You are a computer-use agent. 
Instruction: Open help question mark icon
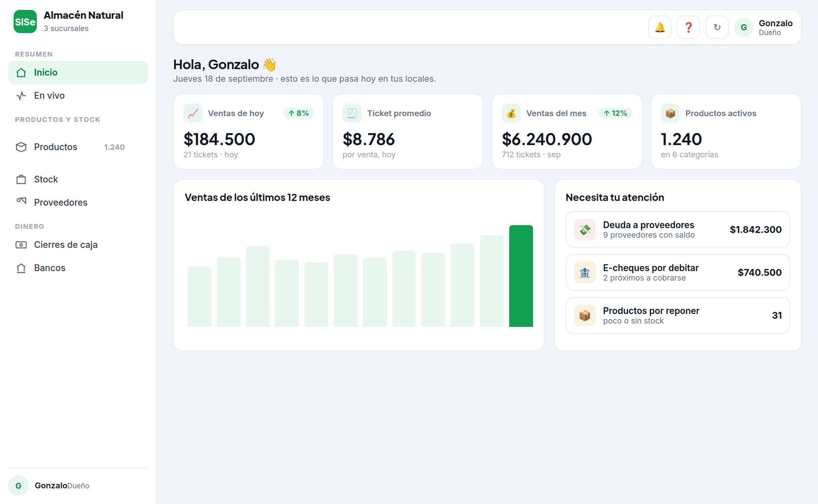click(x=688, y=27)
